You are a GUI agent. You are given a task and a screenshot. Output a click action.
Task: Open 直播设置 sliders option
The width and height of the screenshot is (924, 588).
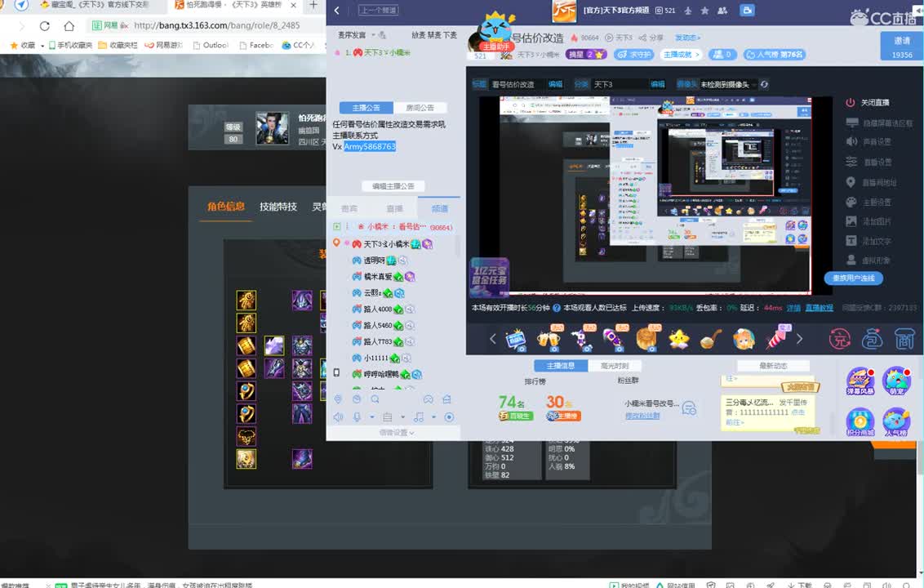pos(868,162)
